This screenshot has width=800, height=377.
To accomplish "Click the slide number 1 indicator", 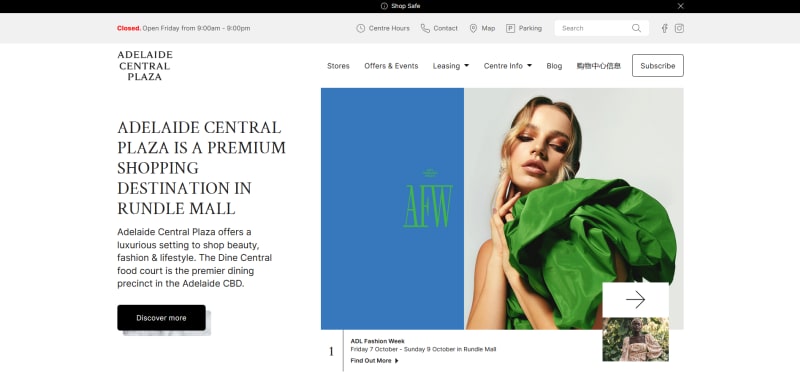I will pos(331,351).
